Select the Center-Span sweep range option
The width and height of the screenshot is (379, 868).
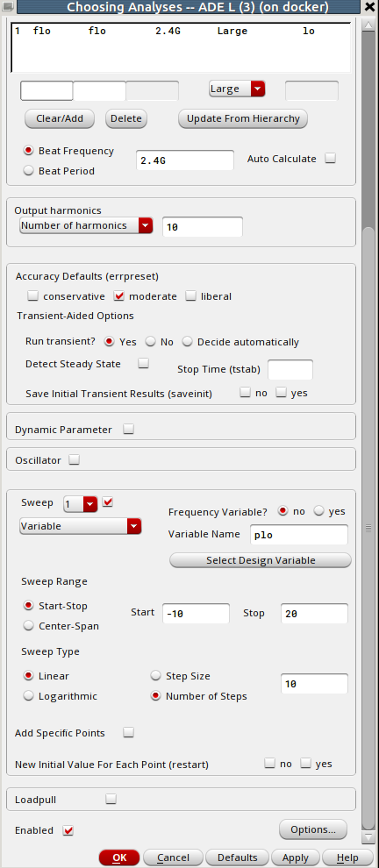coord(29,626)
